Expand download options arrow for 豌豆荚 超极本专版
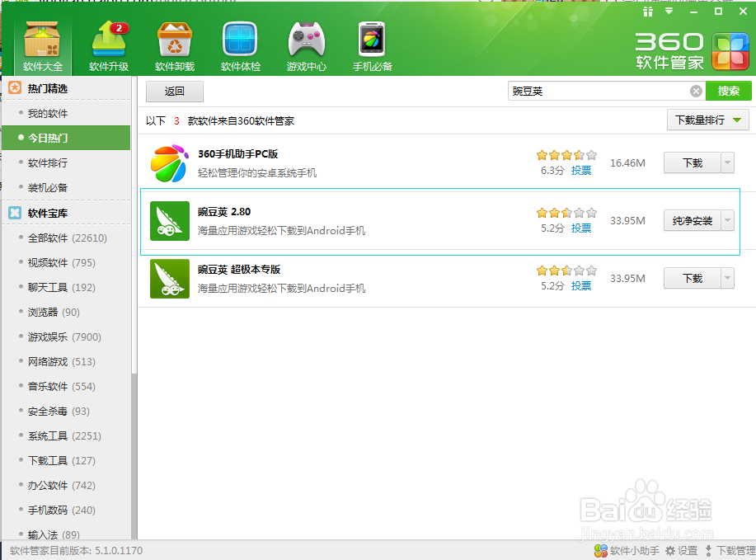 pyautogui.click(x=727, y=278)
